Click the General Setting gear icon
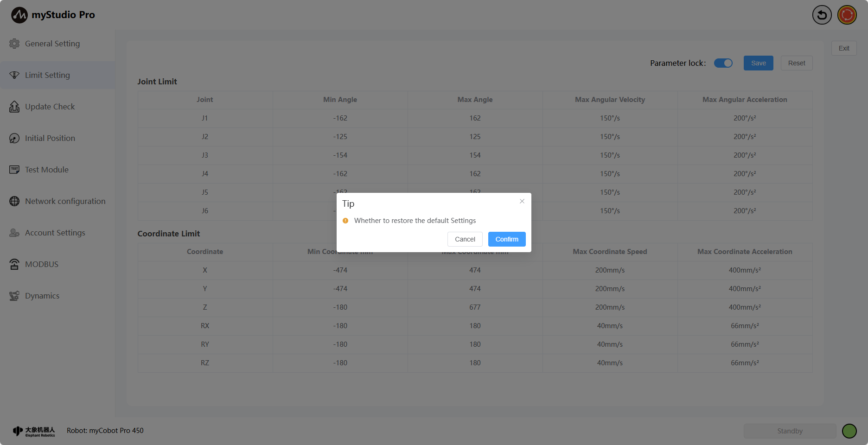This screenshot has width=868, height=445. pyautogui.click(x=14, y=44)
